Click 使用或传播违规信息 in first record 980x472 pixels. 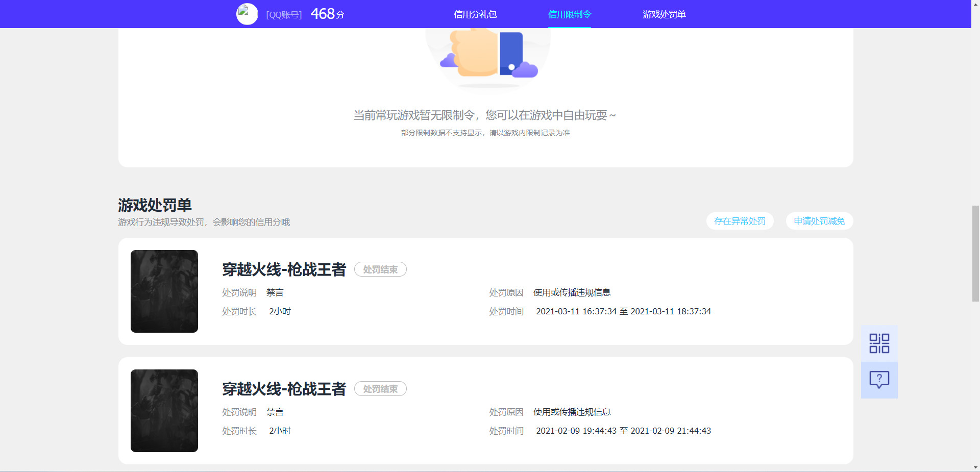coord(572,292)
